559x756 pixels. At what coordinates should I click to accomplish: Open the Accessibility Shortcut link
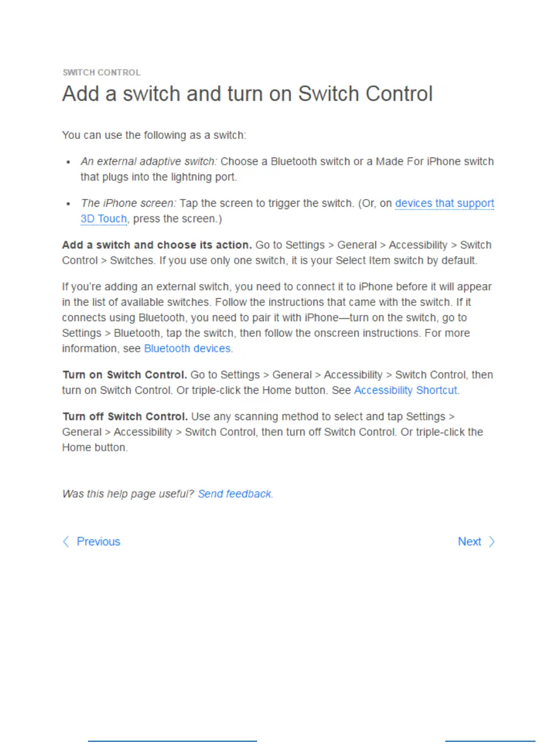(x=406, y=390)
